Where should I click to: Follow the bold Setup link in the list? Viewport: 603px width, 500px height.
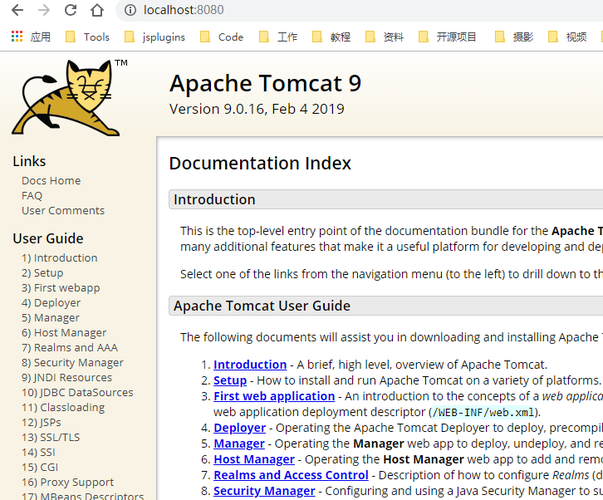[x=230, y=380]
